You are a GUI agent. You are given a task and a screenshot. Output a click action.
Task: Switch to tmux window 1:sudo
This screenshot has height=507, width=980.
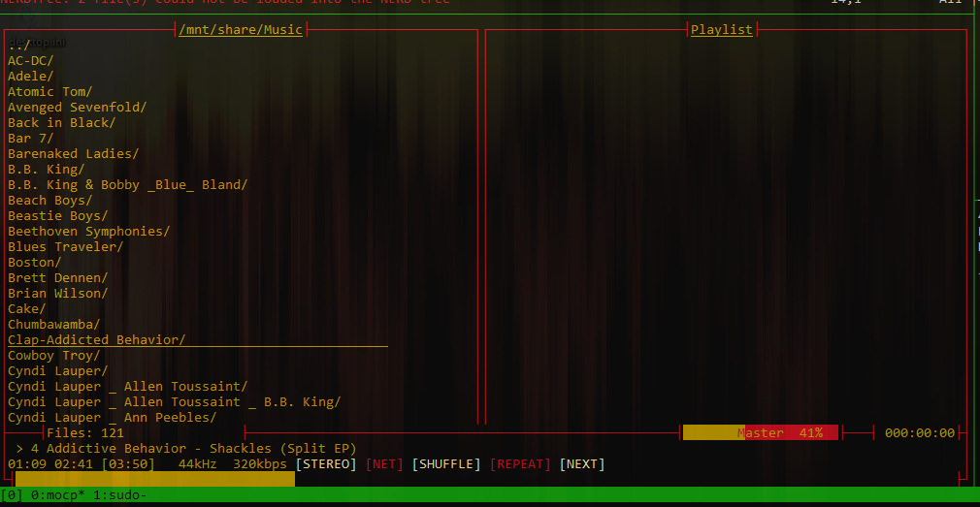click(x=120, y=495)
